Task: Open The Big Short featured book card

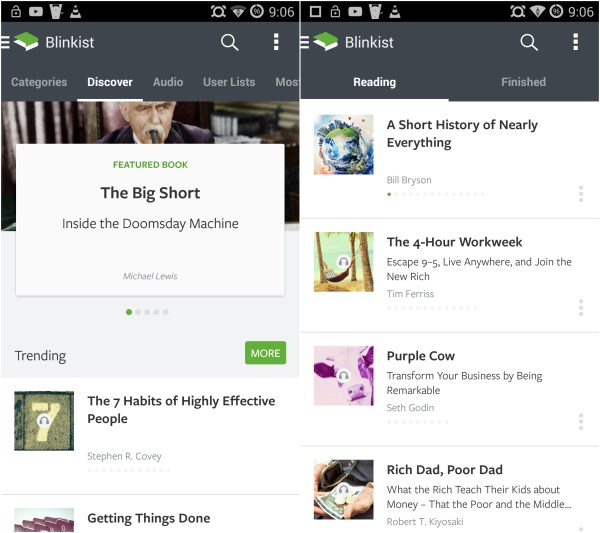Action: (150, 220)
